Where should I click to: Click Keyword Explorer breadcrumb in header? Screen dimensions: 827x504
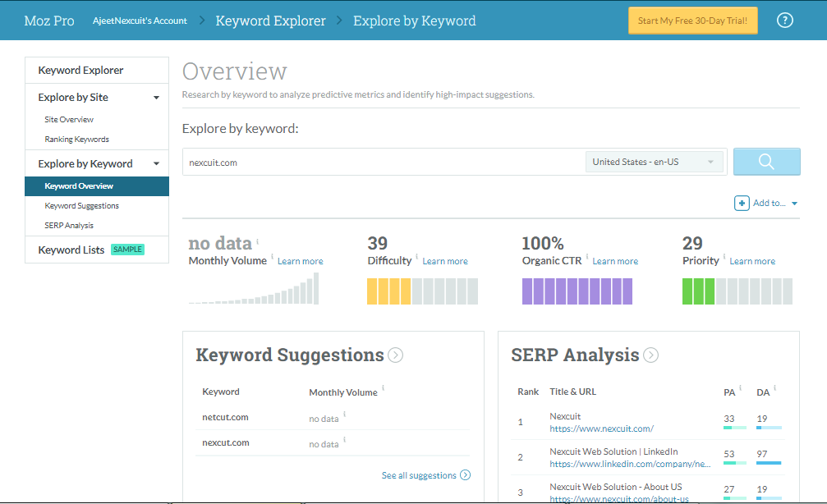coord(270,21)
